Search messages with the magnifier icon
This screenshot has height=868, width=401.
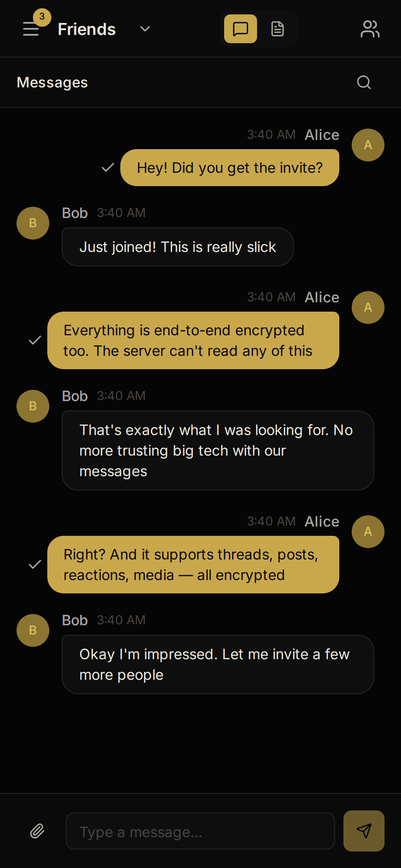(x=364, y=82)
